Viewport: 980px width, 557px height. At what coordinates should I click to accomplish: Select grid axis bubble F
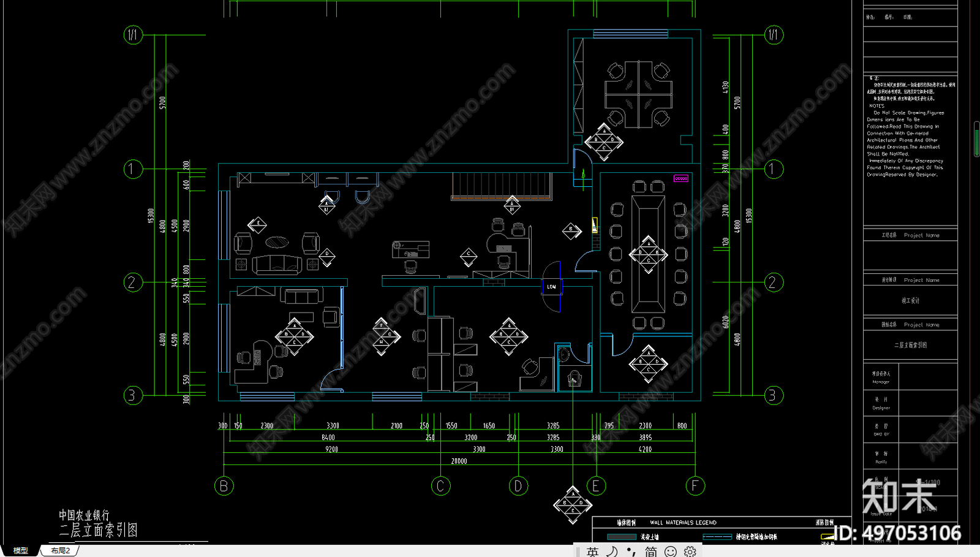695,486
